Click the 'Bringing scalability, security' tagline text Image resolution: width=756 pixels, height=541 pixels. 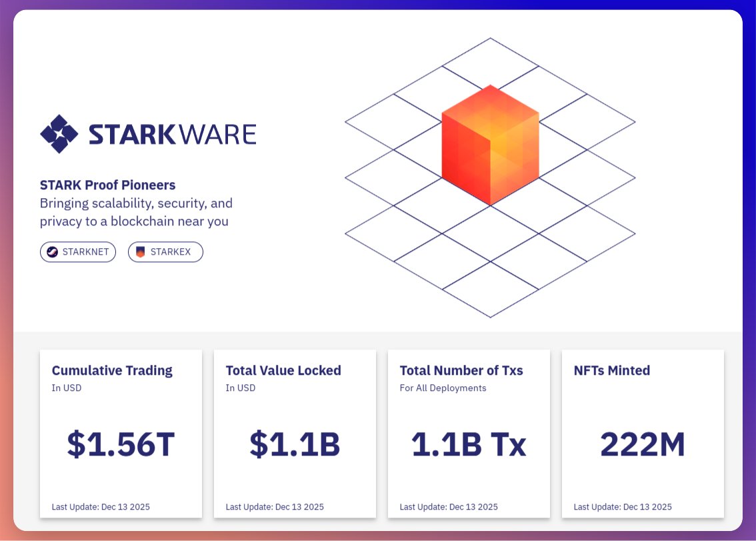[136, 203]
